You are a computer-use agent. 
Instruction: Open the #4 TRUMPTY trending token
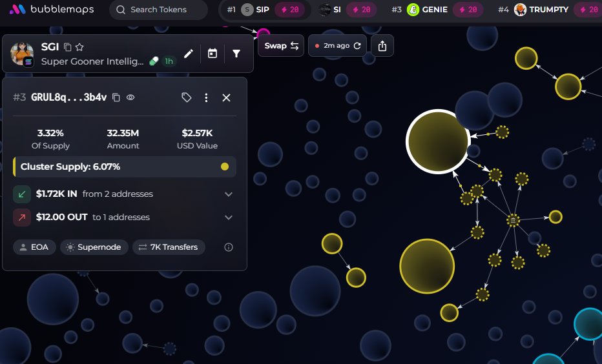(x=549, y=10)
